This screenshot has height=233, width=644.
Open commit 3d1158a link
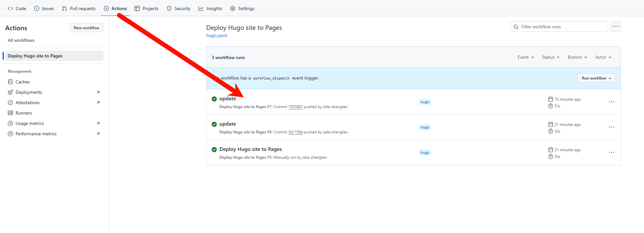tap(296, 132)
